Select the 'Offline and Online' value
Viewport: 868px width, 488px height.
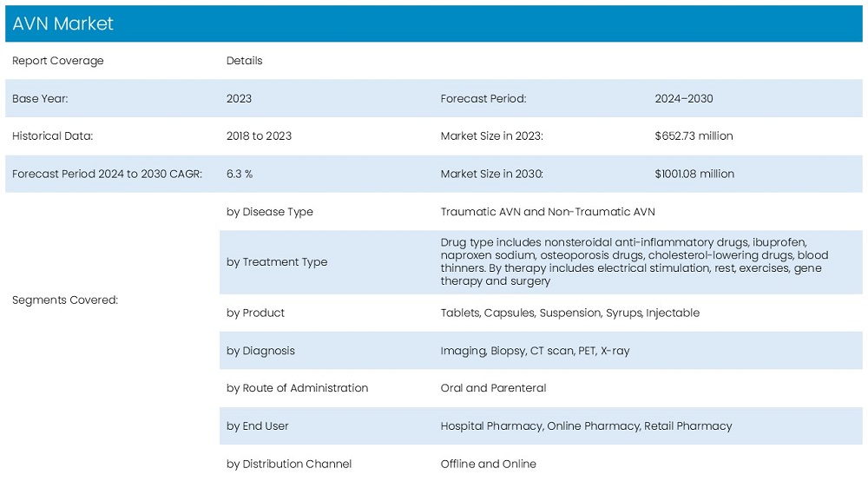click(488, 464)
